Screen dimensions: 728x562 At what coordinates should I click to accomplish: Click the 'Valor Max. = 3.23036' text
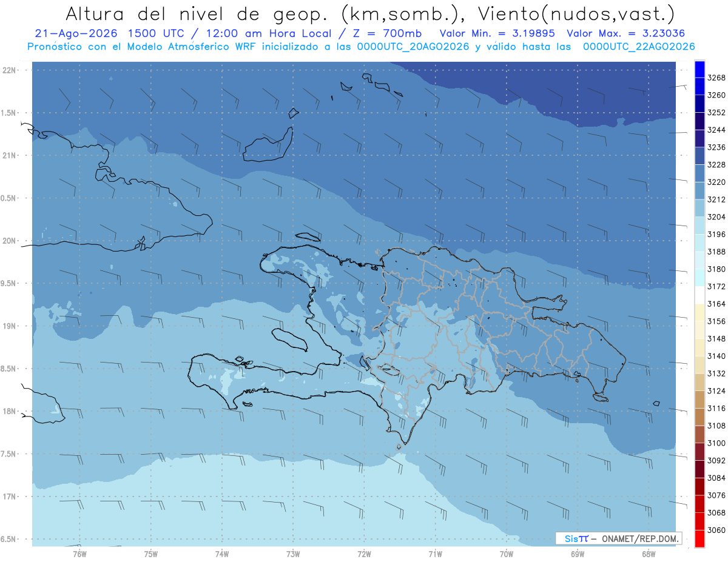coord(625,34)
